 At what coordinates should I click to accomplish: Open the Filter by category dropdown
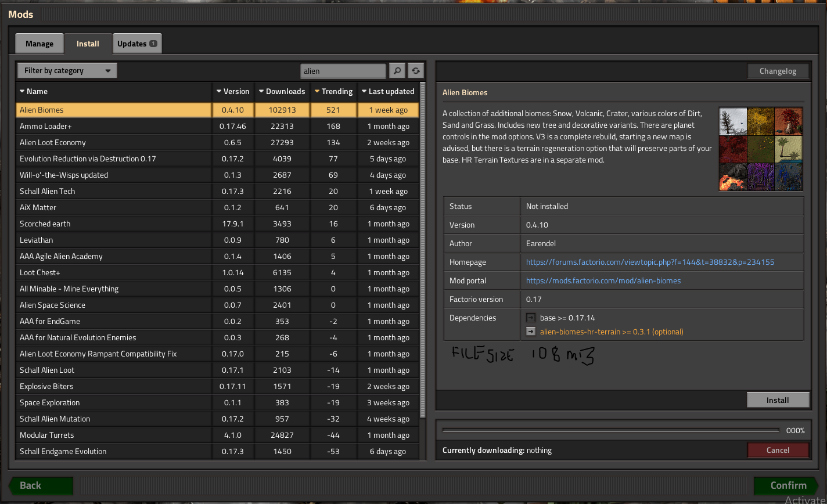(x=67, y=71)
